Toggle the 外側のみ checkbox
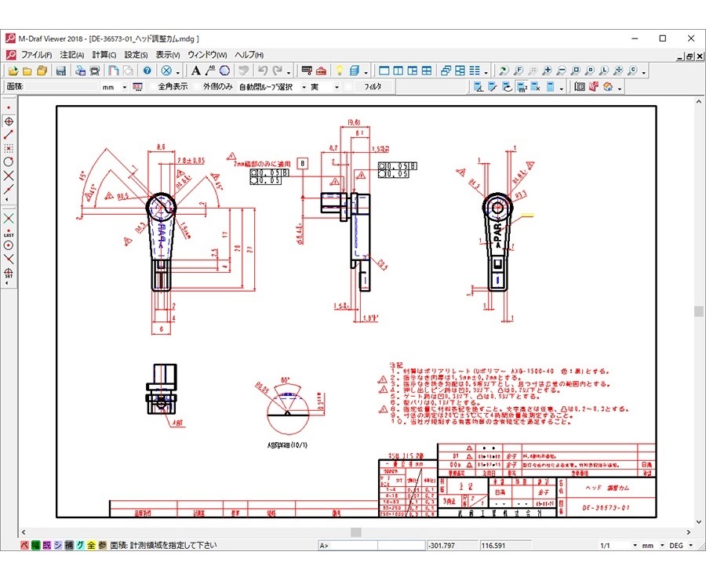Screen dimensions: 706x588 click(x=197, y=87)
